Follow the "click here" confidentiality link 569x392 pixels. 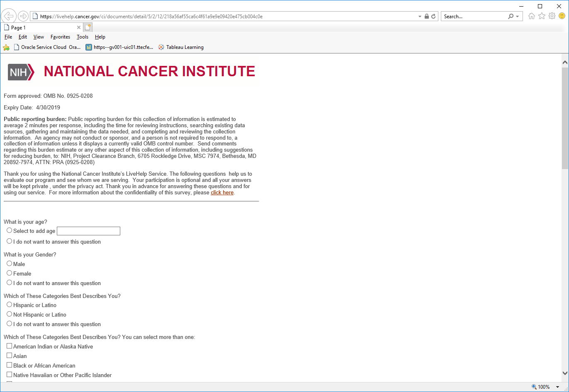(222, 193)
